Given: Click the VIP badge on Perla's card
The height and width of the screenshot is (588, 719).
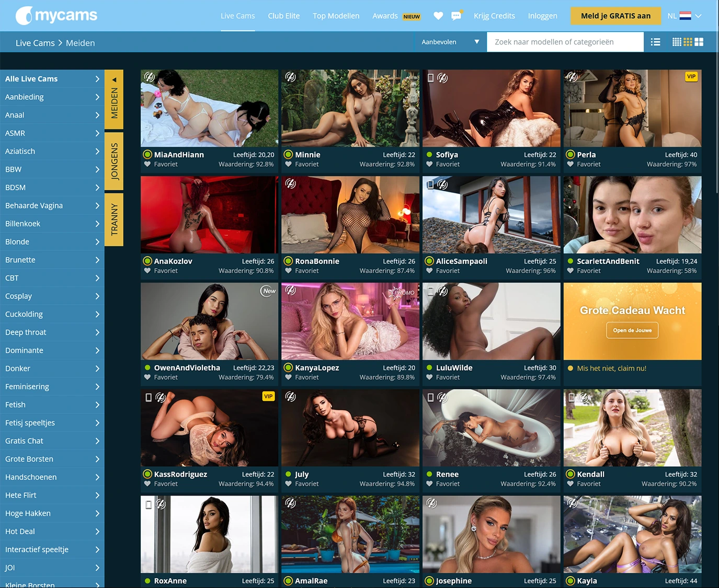Looking at the screenshot, I should 691,76.
